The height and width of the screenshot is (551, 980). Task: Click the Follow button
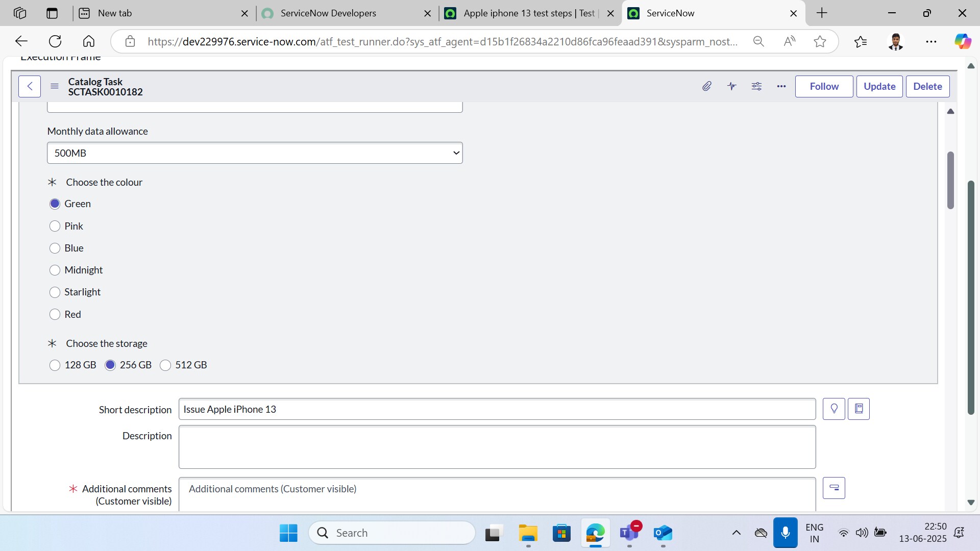(x=824, y=86)
